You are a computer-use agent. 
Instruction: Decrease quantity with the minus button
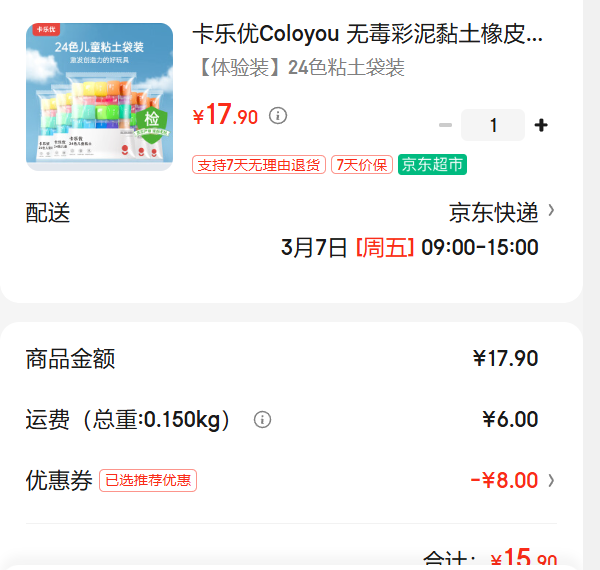(445, 125)
